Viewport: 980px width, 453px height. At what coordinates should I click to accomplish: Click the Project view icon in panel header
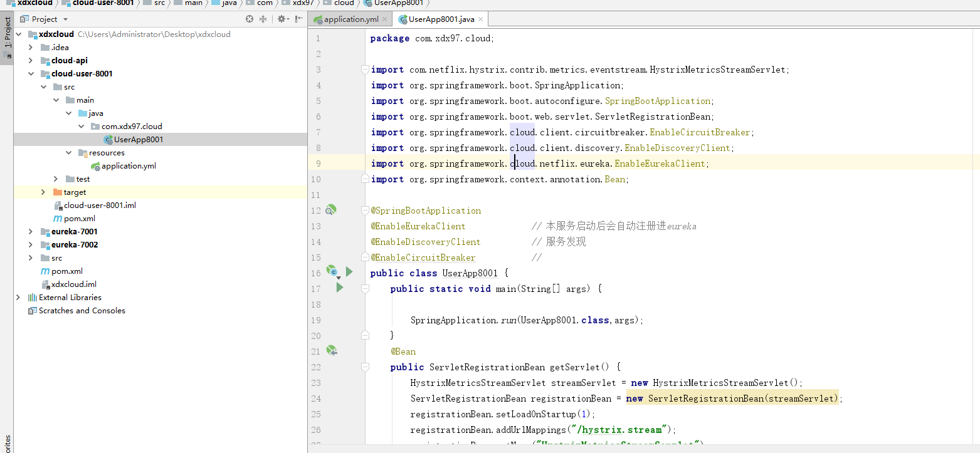click(24, 19)
